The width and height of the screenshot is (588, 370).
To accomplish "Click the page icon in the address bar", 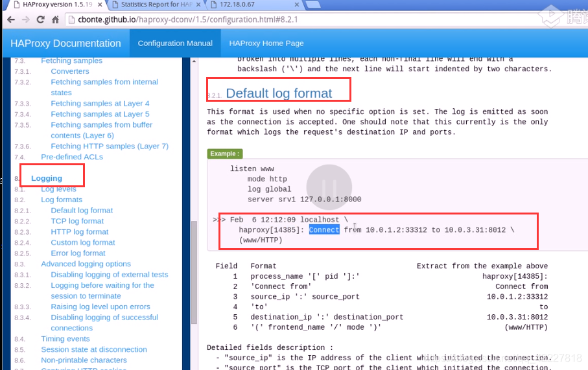I will click(71, 19).
